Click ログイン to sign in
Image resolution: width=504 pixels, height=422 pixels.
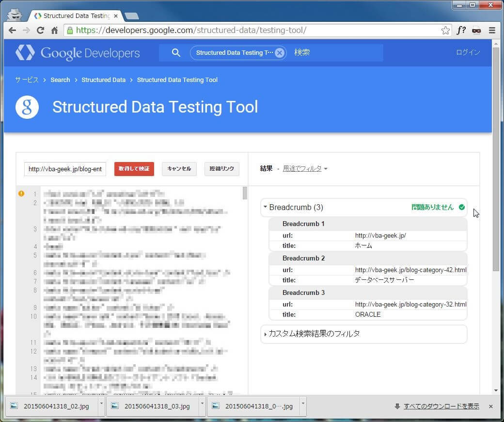(x=468, y=52)
